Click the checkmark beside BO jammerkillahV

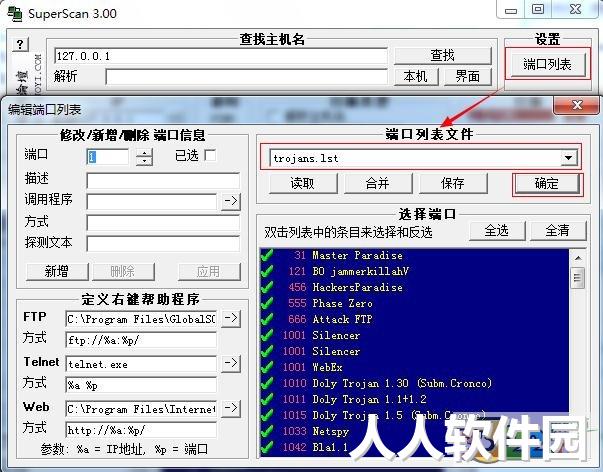click(x=267, y=271)
